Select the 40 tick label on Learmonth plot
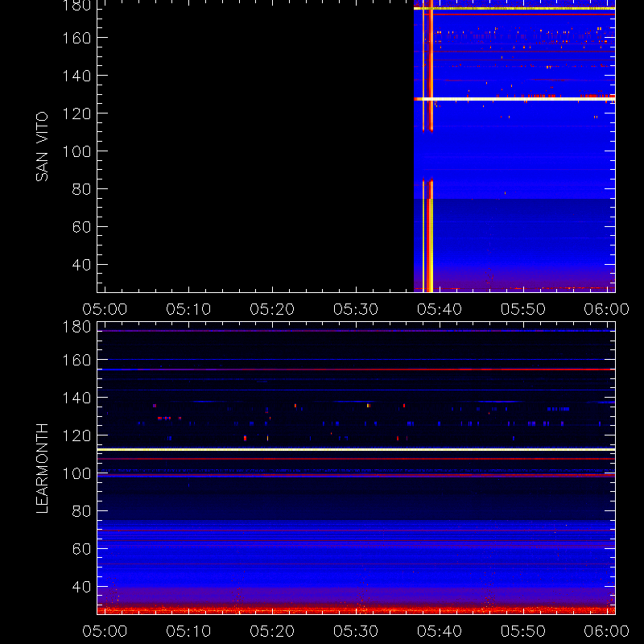This screenshot has width=644, height=644. tap(81, 587)
